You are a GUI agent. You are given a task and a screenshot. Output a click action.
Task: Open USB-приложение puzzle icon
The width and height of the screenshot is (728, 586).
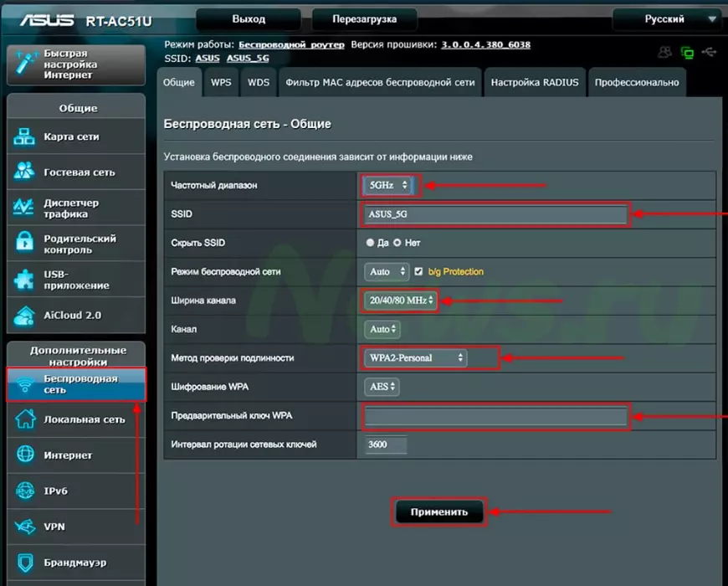(24, 280)
